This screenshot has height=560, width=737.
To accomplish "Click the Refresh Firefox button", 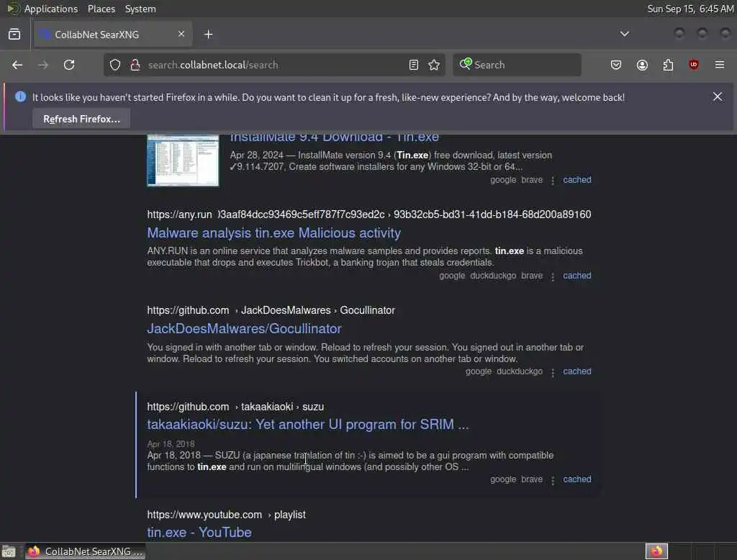I will click(81, 119).
